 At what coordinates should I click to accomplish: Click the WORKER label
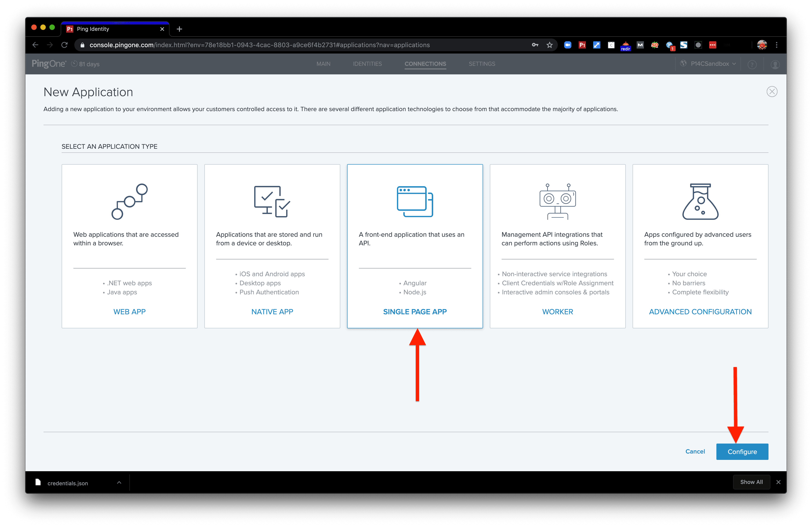pos(558,312)
